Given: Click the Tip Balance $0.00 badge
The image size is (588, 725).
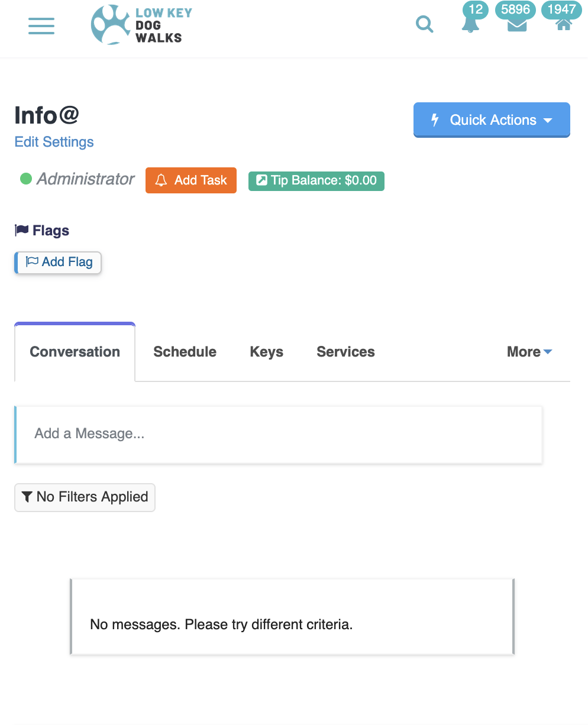Looking at the screenshot, I should (x=316, y=181).
